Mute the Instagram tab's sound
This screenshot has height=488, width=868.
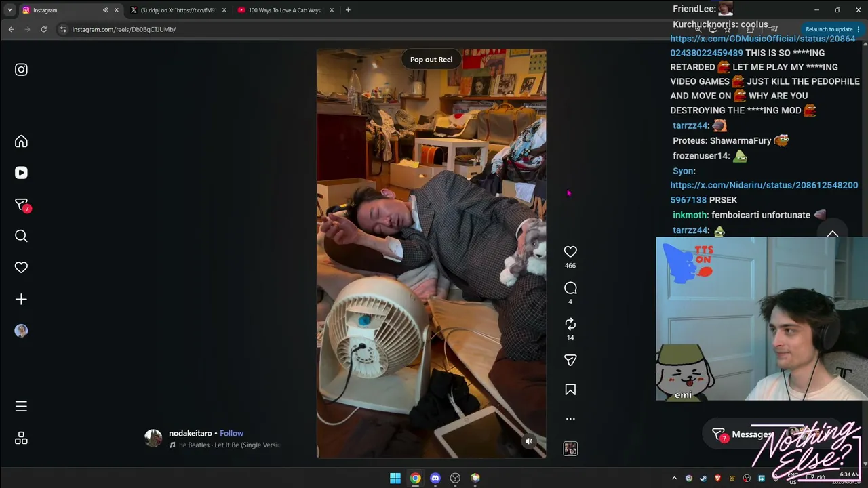pos(105,10)
